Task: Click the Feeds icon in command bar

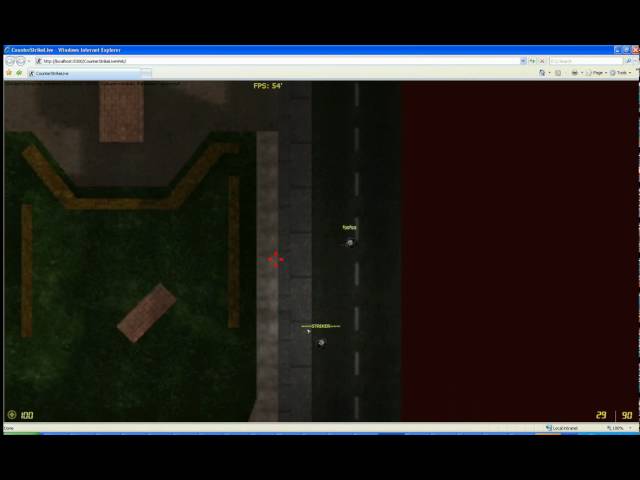Action: point(558,73)
